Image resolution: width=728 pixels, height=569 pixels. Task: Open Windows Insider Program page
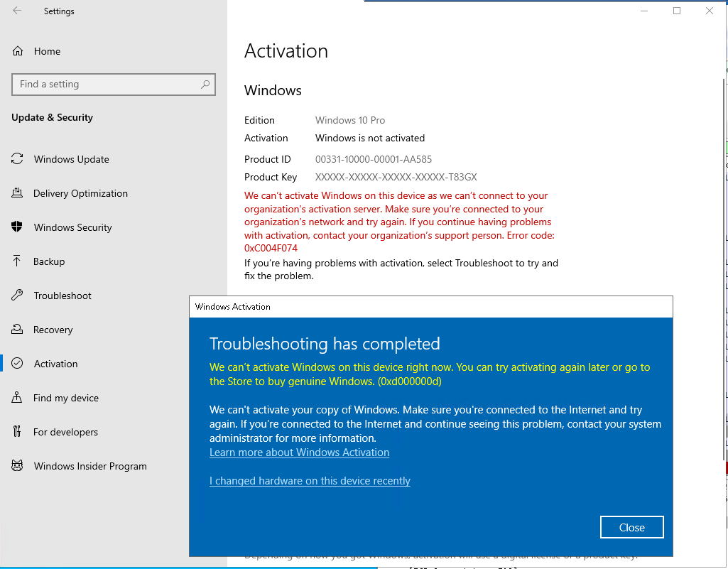pyautogui.click(x=90, y=466)
